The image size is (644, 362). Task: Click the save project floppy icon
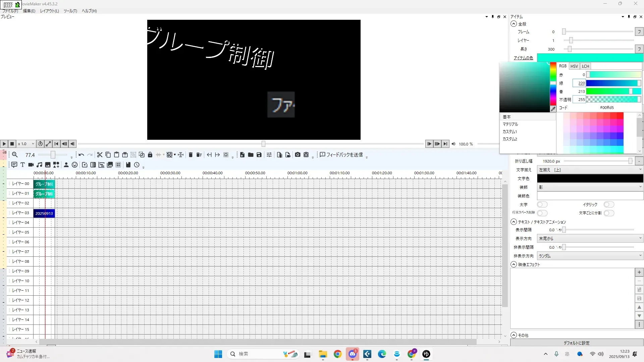pyautogui.click(x=259, y=155)
